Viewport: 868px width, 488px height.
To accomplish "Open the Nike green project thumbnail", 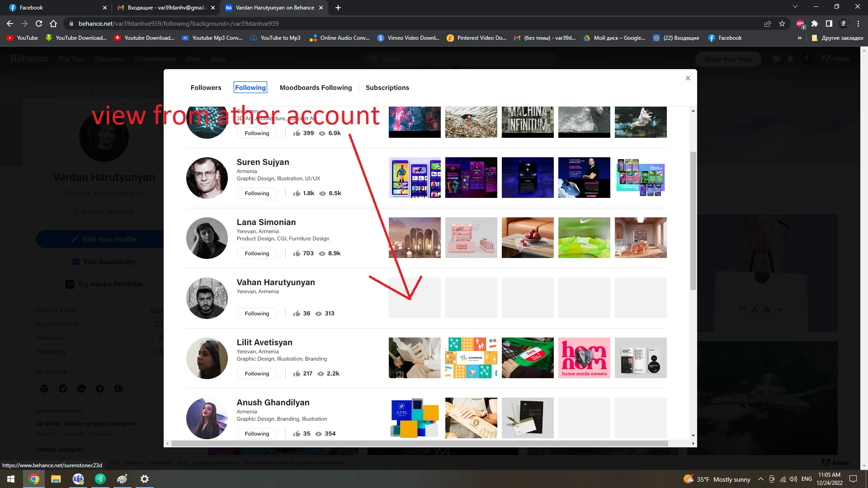I will (584, 238).
